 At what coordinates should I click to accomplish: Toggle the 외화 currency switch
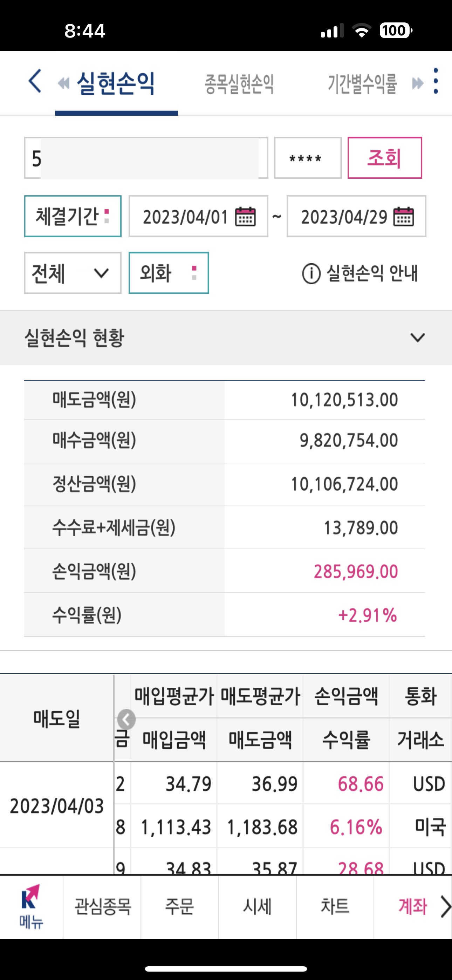click(169, 273)
